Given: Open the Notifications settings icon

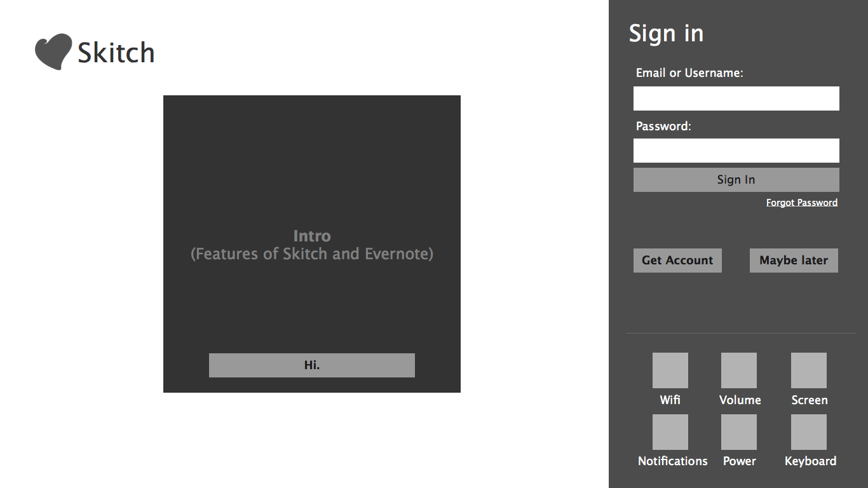Looking at the screenshot, I should click(670, 432).
